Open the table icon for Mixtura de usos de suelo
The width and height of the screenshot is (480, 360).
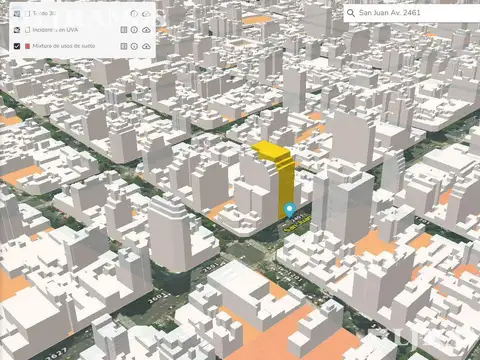(124, 46)
